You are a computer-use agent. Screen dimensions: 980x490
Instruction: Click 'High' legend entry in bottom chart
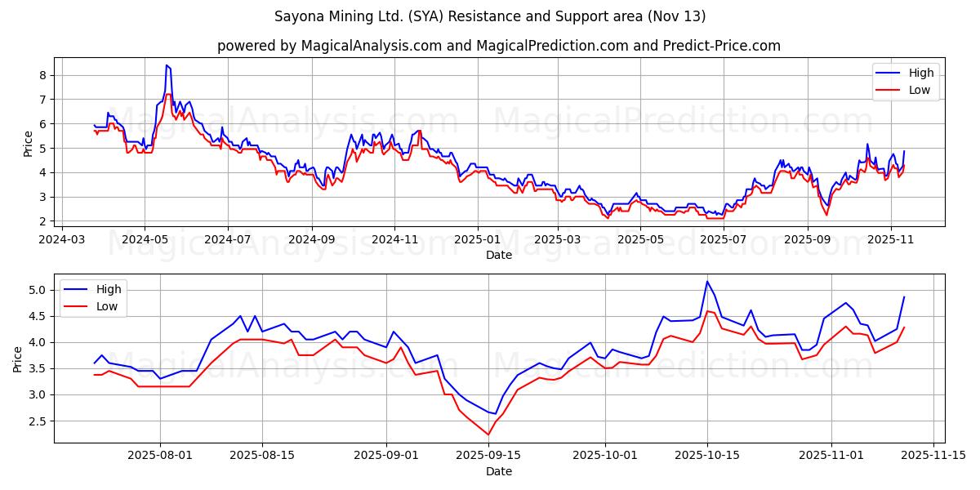coord(109,289)
